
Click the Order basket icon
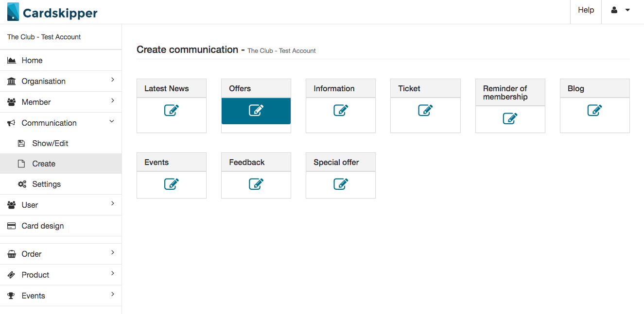click(11, 254)
